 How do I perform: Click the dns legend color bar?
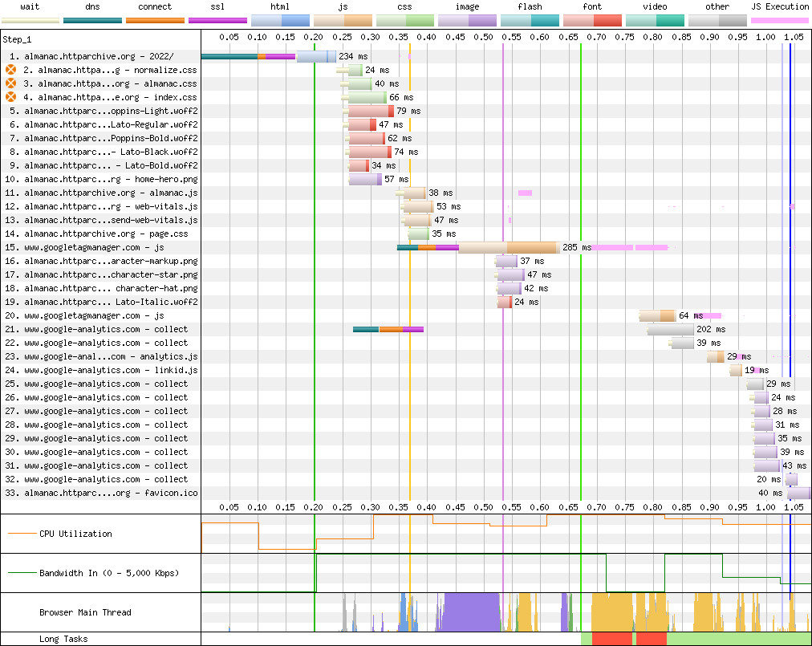(92, 19)
